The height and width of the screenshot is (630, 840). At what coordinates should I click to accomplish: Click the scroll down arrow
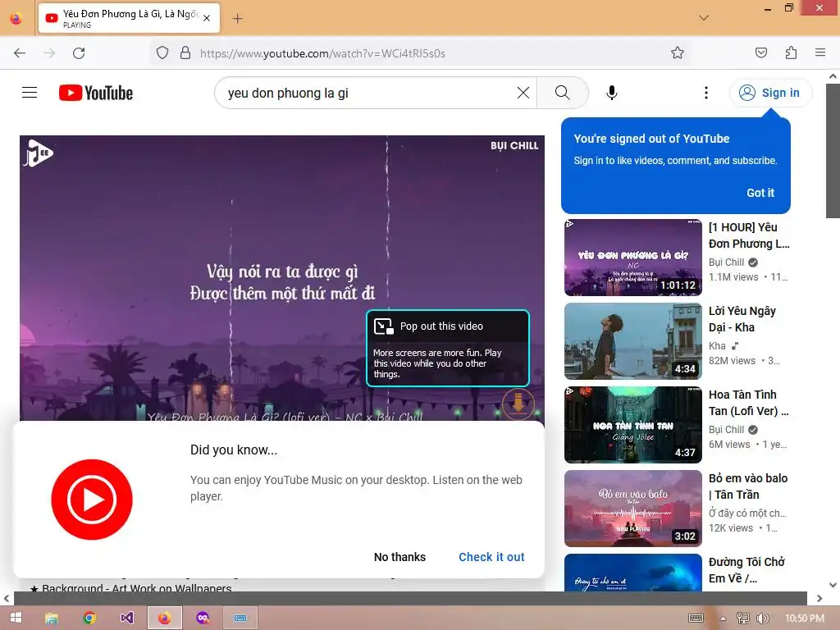tap(833, 584)
